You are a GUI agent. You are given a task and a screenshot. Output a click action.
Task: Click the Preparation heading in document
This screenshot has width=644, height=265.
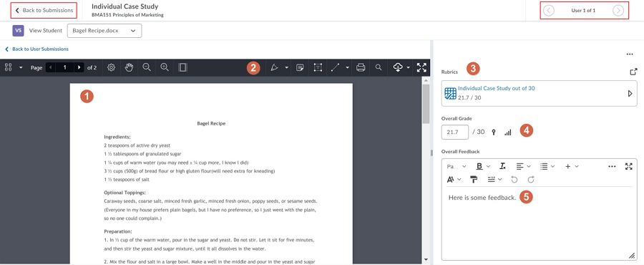click(118, 232)
